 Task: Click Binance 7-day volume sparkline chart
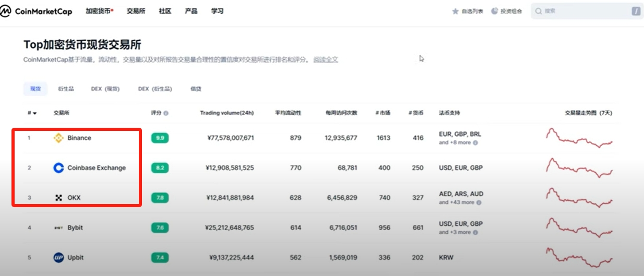tap(579, 138)
